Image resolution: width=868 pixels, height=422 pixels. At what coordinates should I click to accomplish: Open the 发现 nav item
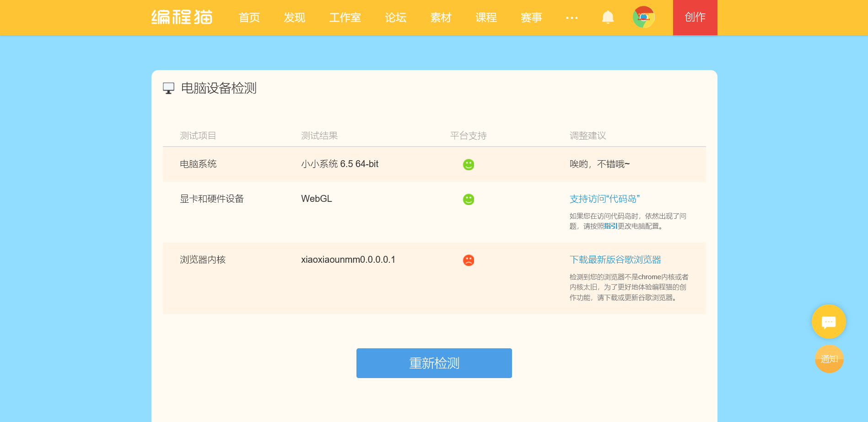tap(295, 17)
